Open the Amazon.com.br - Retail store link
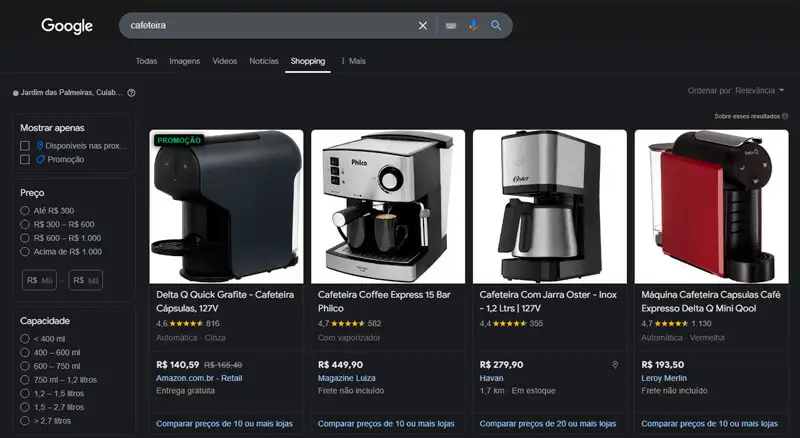 coord(199,378)
